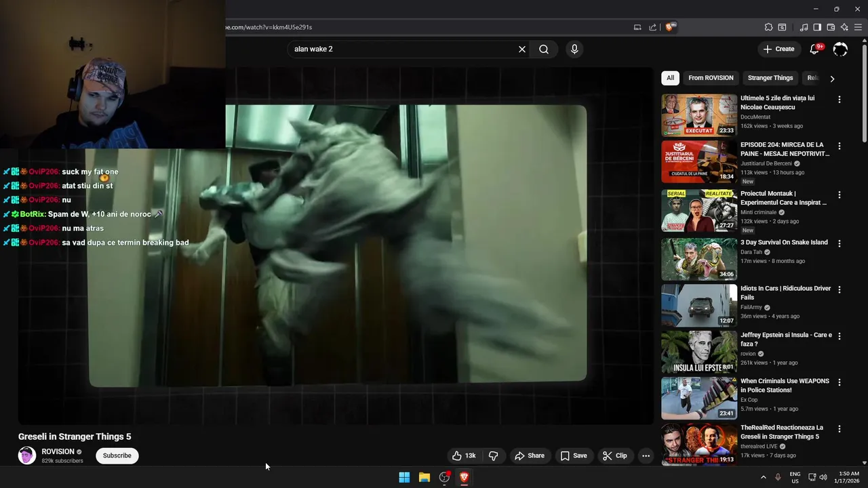Image resolution: width=868 pixels, height=488 pixels.
Task: Open 'TheRealRed Reactioneaza' video thumbnail
Action: pos(699,445)
